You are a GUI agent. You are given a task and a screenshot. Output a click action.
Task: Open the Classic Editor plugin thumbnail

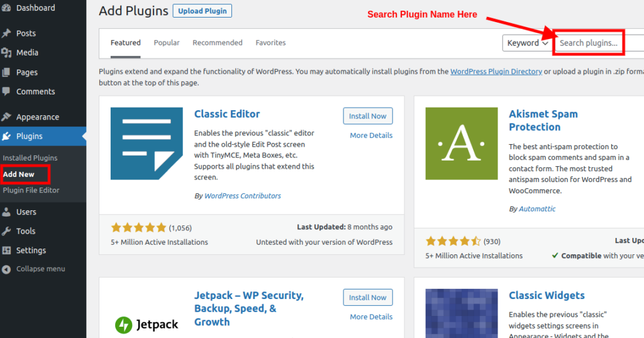tap(147, 144)
